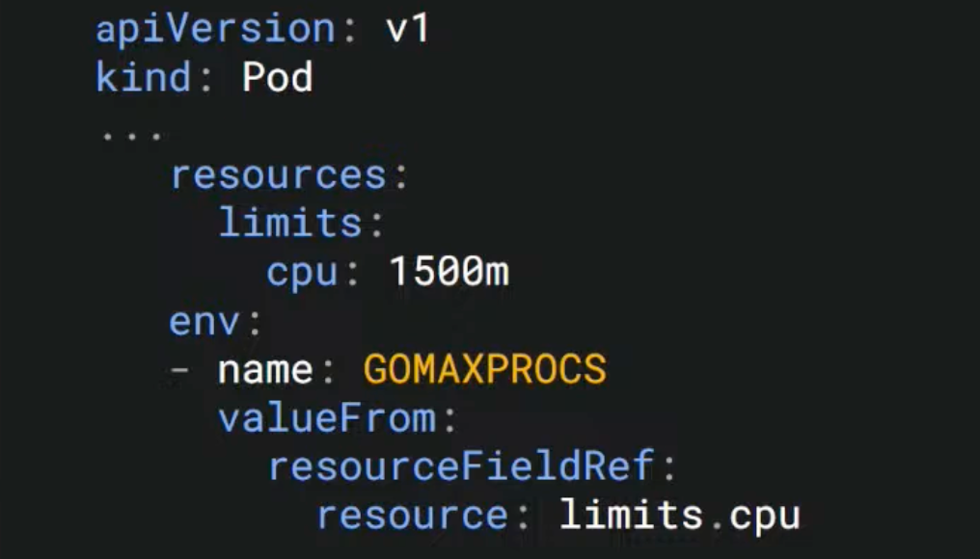Select the 1500m cpu value
Viewport: 980px width, 559px height.
pyautogui.click(x=449, y=271)
